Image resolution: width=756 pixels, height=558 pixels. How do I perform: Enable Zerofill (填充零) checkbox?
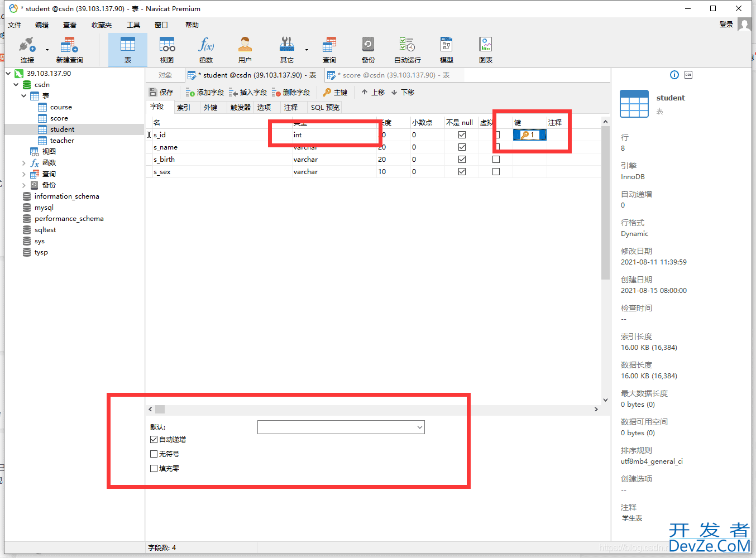pyautogui.click(x=154, y=469)
